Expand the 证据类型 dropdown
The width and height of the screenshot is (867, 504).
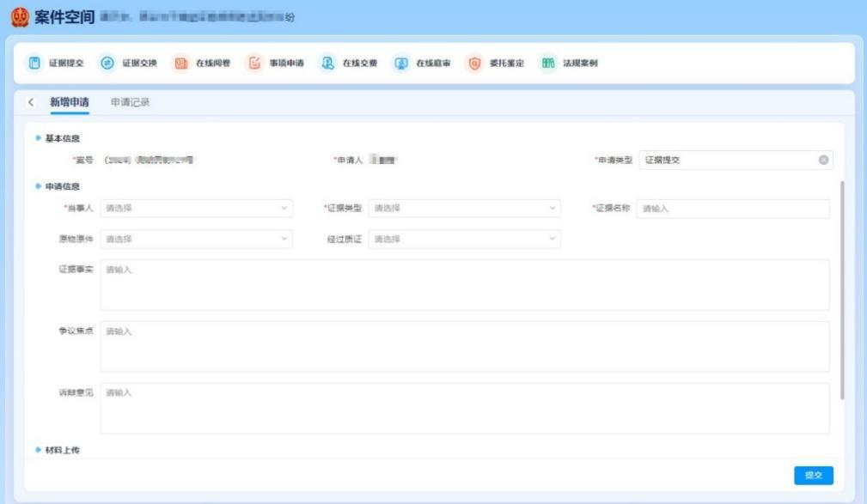click(x=464, y=209)
